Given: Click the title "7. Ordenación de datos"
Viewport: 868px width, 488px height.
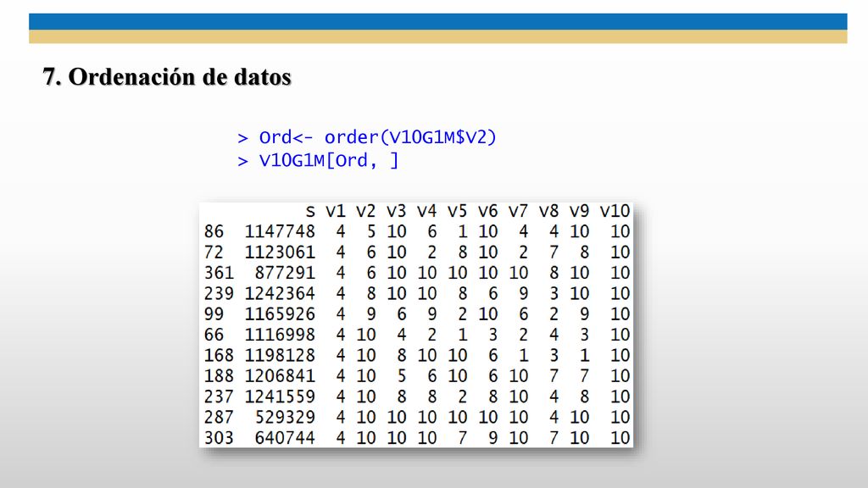Looking at the screenshot, I should pyautogui.click(x=167, y=77).
